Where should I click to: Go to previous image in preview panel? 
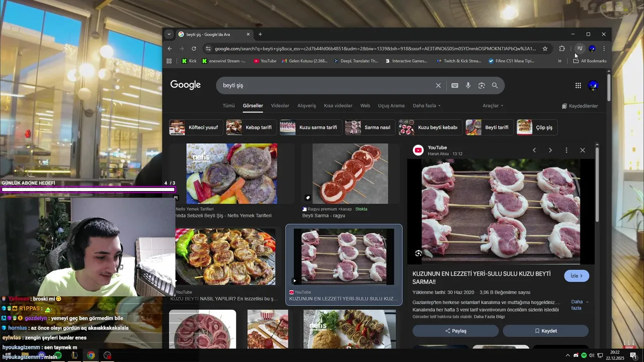(x=534, y=150)
